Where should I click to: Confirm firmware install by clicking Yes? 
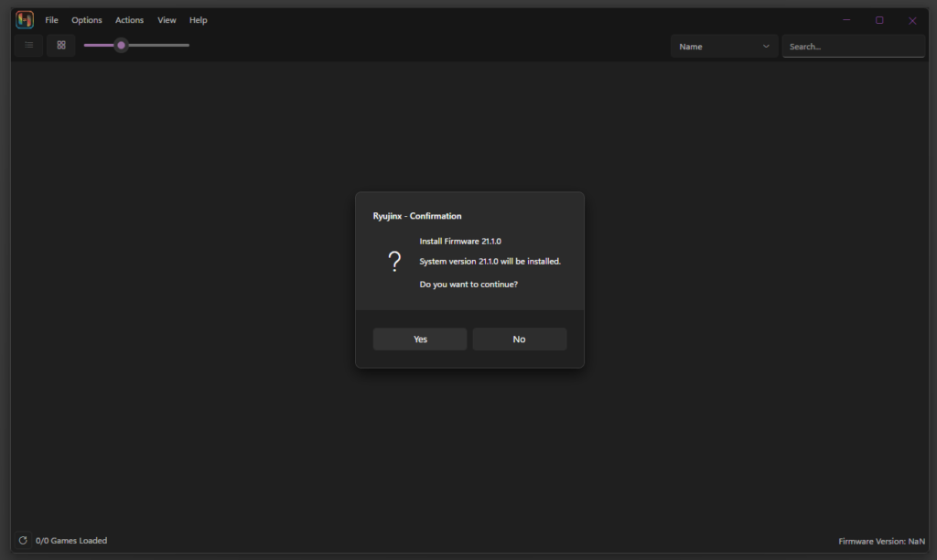point(419,339)
